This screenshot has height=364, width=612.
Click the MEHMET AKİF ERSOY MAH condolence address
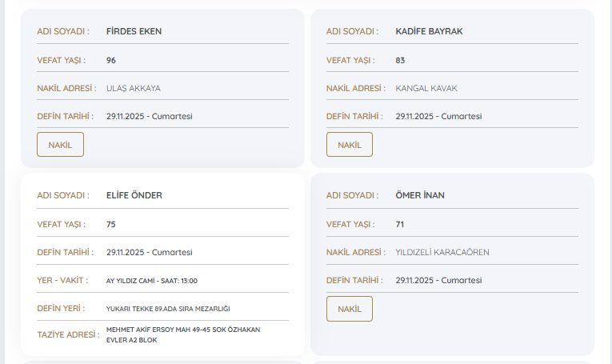[183, 334]
